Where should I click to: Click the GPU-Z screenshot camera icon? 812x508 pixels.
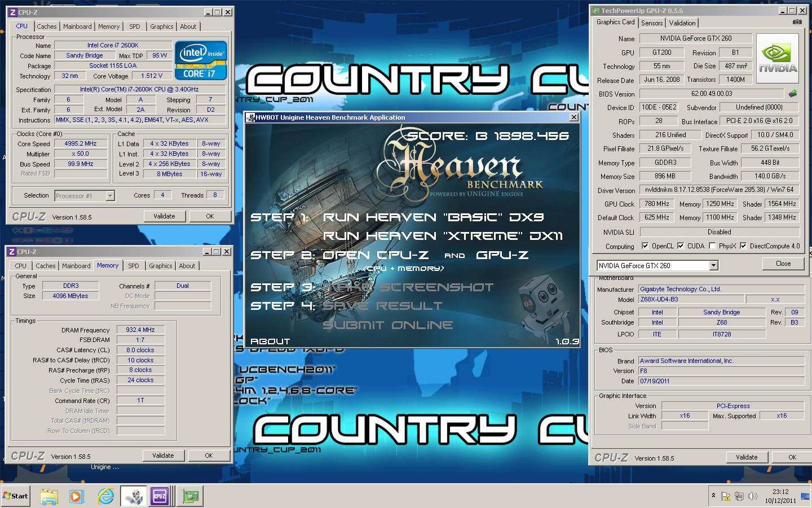point(797,22)
